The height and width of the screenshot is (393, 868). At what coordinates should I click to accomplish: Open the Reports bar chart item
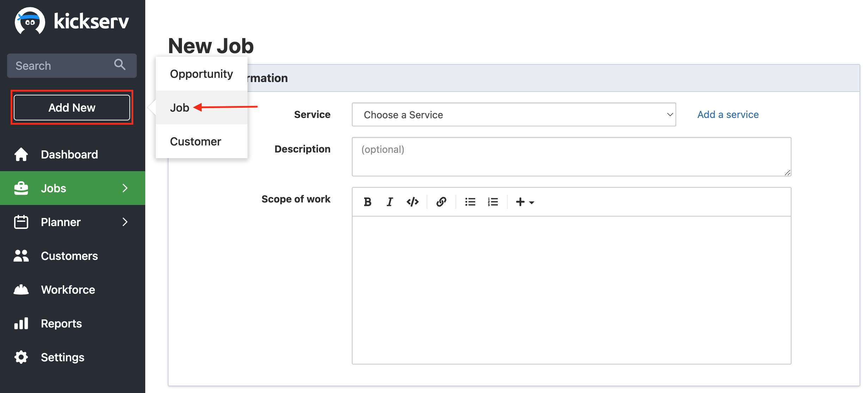click(x=21, y=323)
